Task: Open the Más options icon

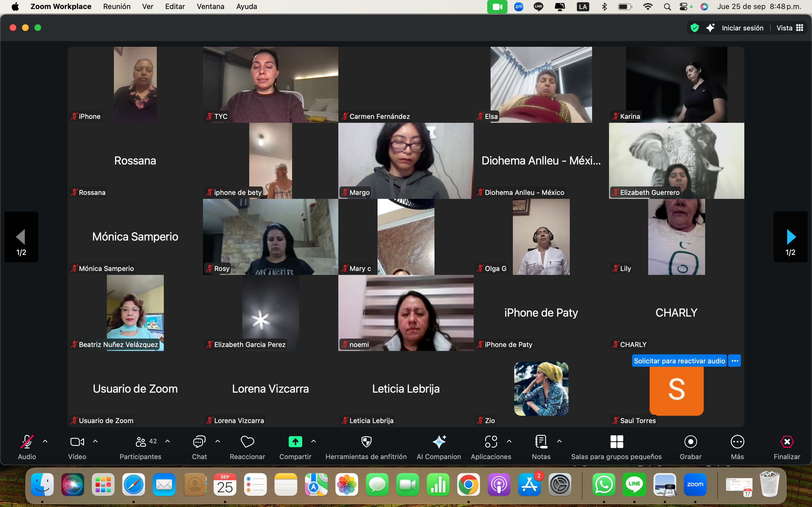Action: pyautogui.click(x=737, y=442)
